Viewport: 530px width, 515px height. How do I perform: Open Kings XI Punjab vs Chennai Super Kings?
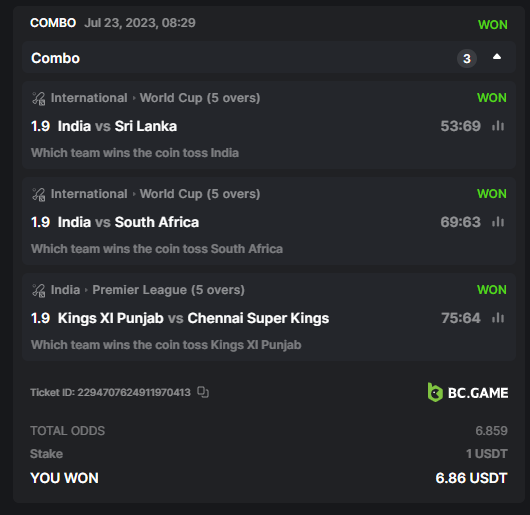pos(193,318)
